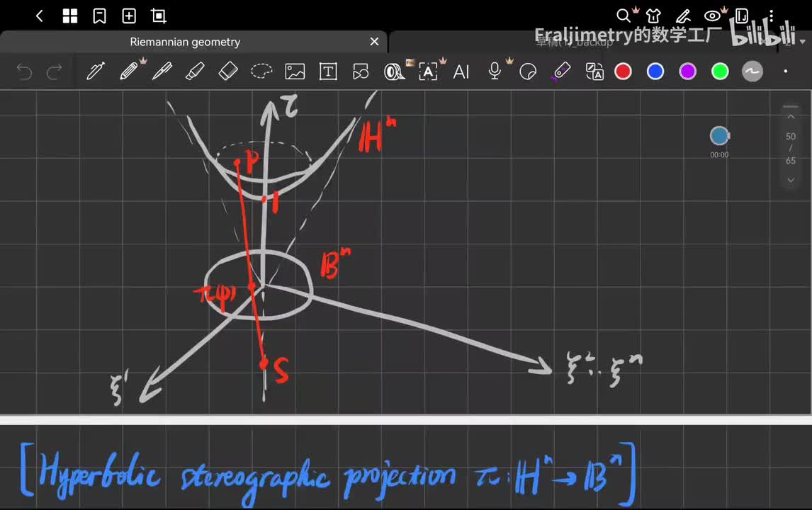Select the small dot stroke thickness
The image size is (812, 510).
tap(786, 72)
